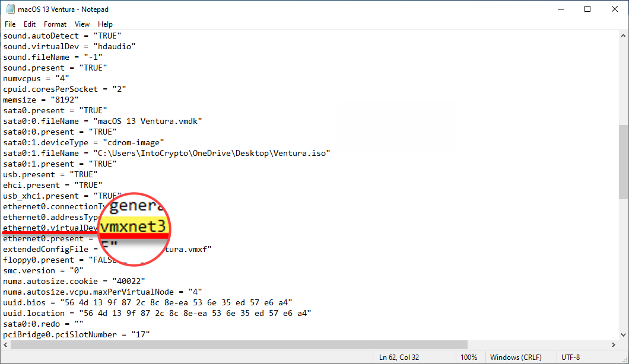The height and width of the screenshot is (364, 629).
Task: Click the sata0:0.fileName Ventura.vmdk line
Action: click(x=103, y=121)
